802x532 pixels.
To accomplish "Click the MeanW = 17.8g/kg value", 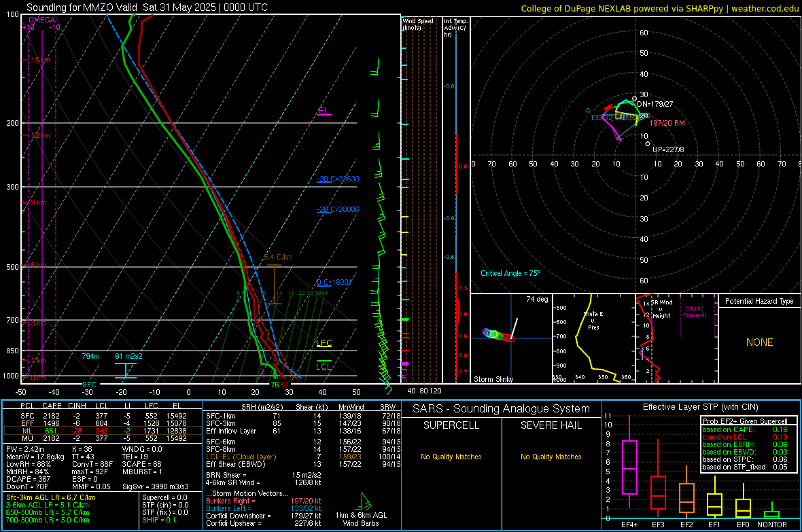I will pos(35,457).
